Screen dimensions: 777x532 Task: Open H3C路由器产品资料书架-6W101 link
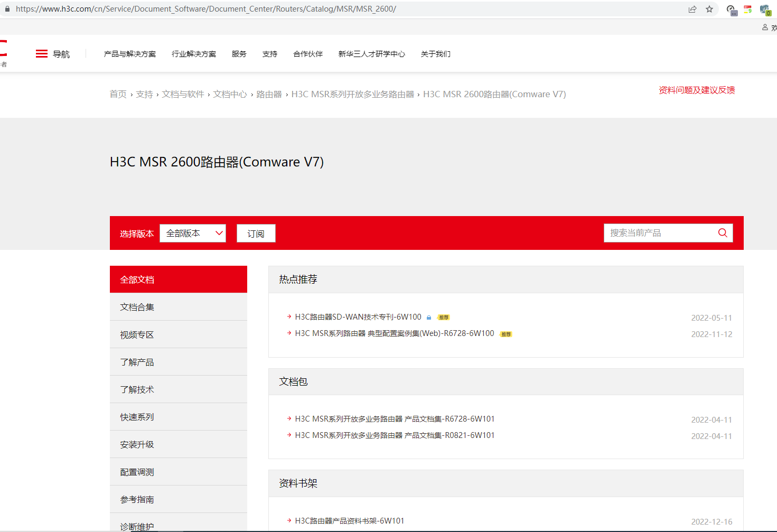pos(350,521)
